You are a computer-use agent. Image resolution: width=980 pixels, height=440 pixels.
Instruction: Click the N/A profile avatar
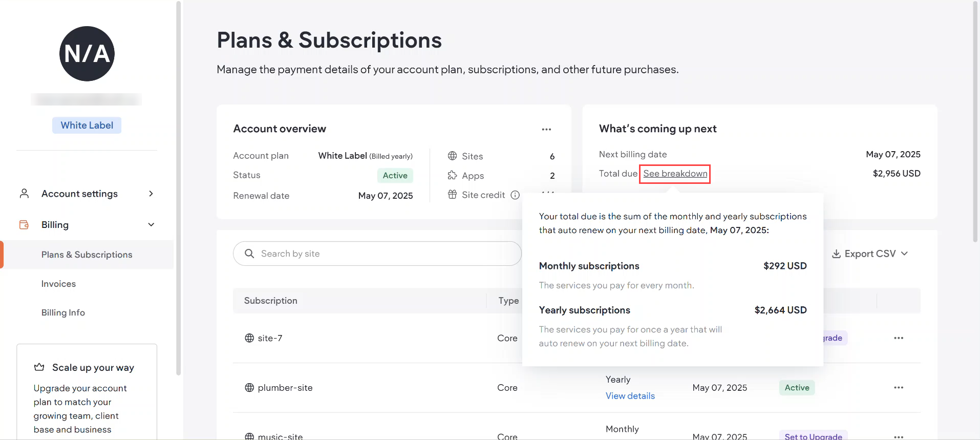click(x=87, y=54)
